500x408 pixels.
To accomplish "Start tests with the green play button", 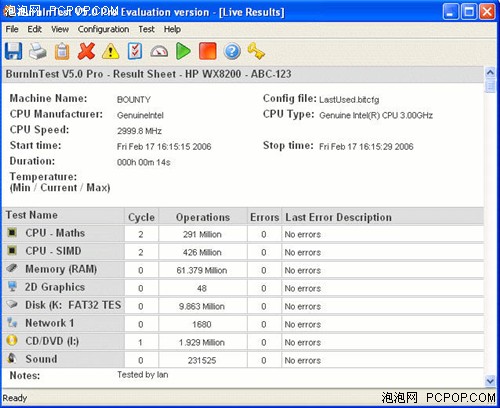I will click(183, 51).
